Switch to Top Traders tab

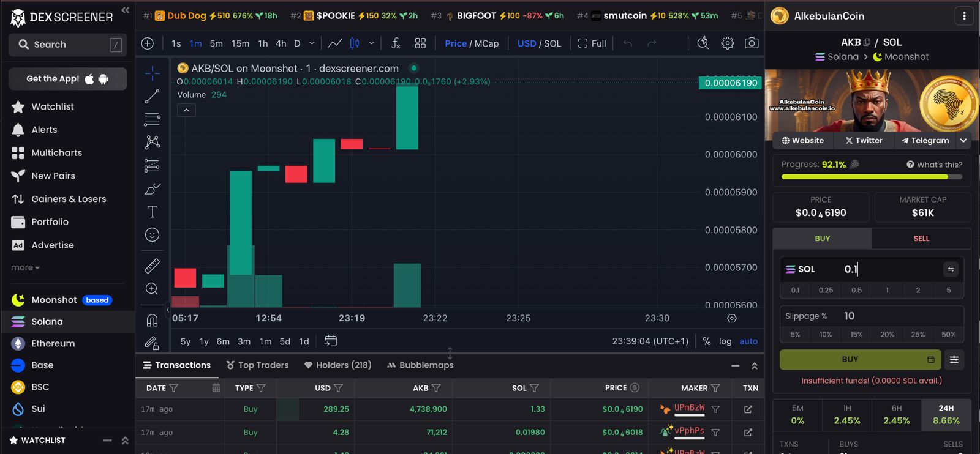coord(257,365)
